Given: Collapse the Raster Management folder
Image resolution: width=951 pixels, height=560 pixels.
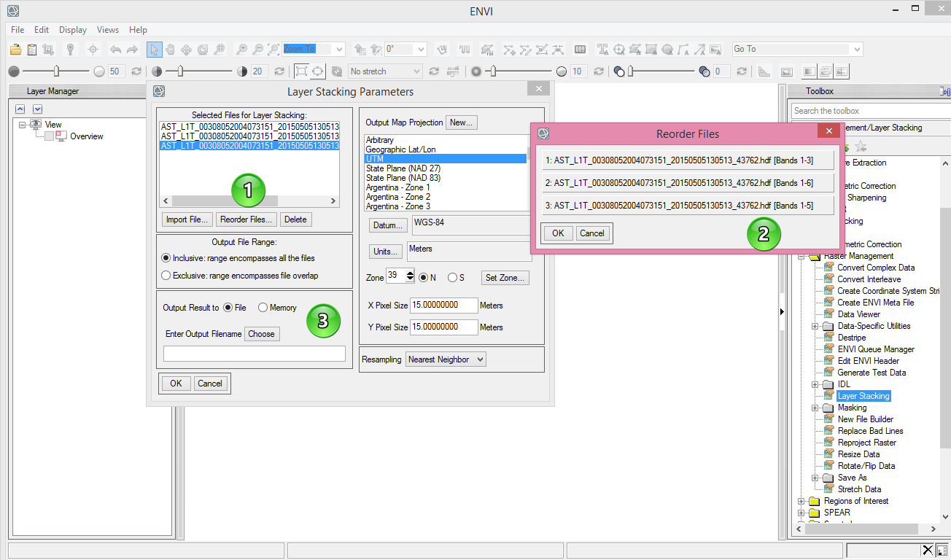Looking at the screenshot, I should click(x=801, y=256).
